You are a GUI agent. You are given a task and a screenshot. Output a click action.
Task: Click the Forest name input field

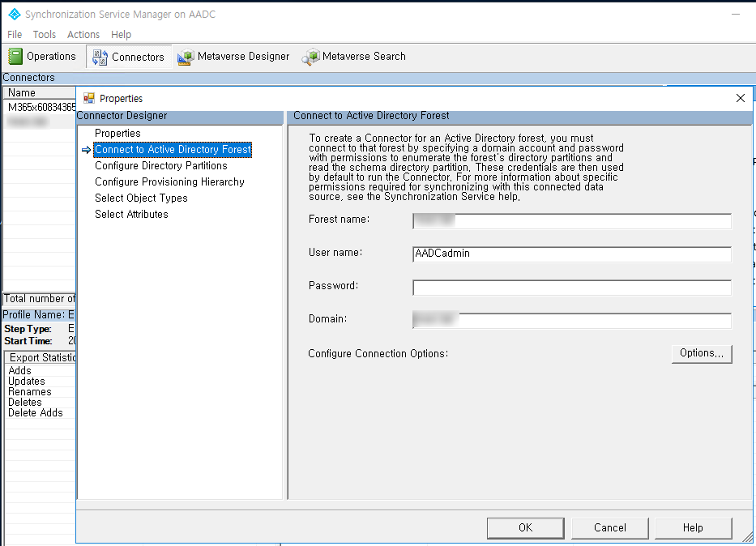coord(572,221)
